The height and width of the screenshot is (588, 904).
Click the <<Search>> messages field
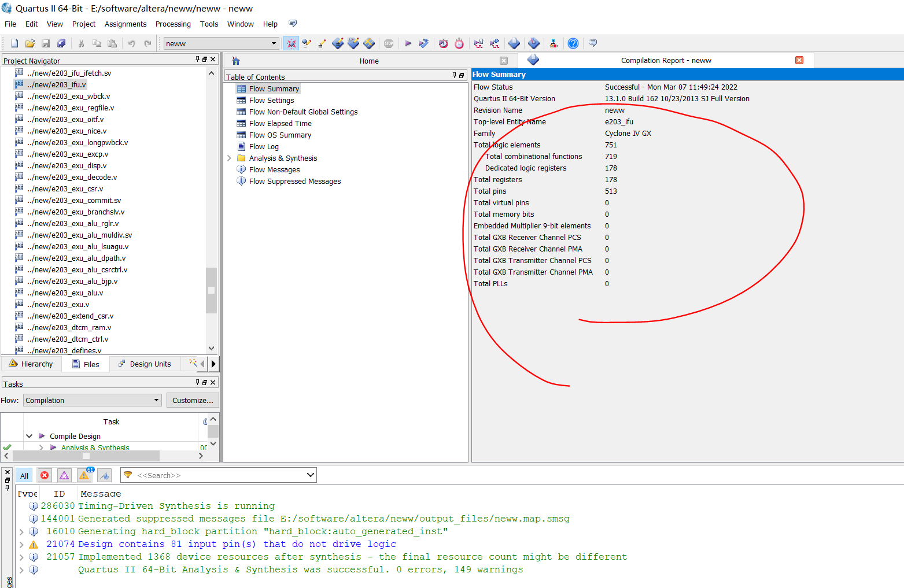(x=219, y=475)
